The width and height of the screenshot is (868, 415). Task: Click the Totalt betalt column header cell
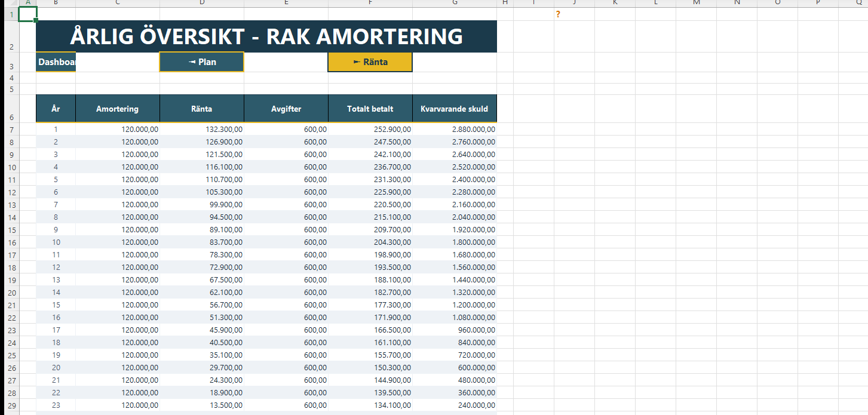tap(370, 109)
